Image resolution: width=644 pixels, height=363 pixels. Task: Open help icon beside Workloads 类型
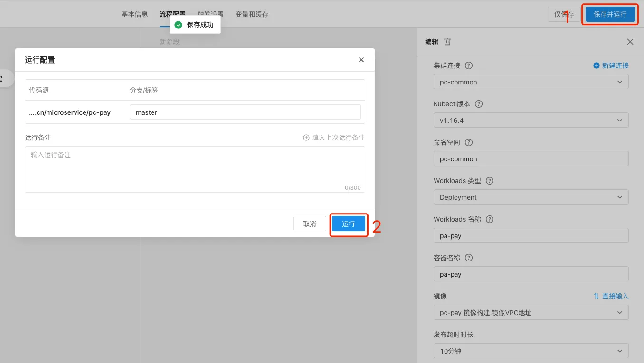(x=490, y=181)
